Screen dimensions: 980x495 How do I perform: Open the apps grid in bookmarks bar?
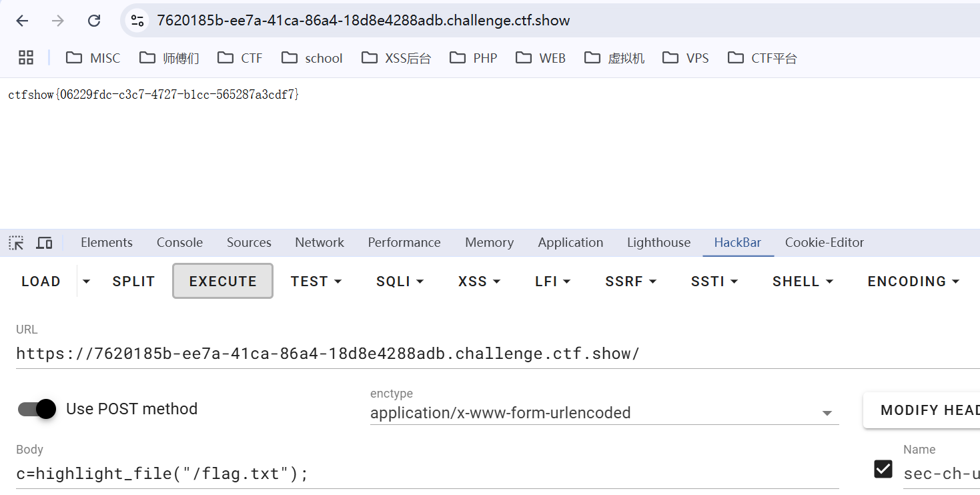point(26,58)
